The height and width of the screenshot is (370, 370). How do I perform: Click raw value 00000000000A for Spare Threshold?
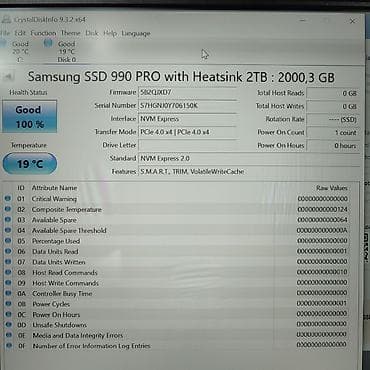pos(322,230)
